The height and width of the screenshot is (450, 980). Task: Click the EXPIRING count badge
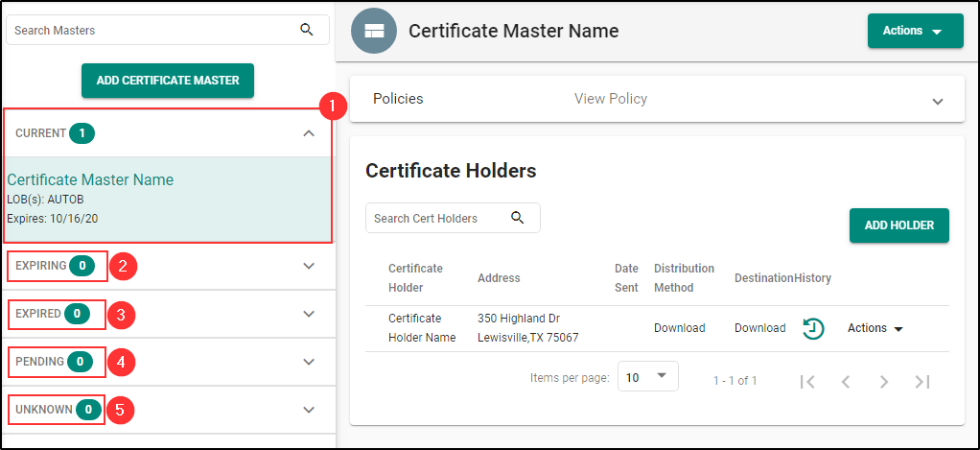click(82, 266)
